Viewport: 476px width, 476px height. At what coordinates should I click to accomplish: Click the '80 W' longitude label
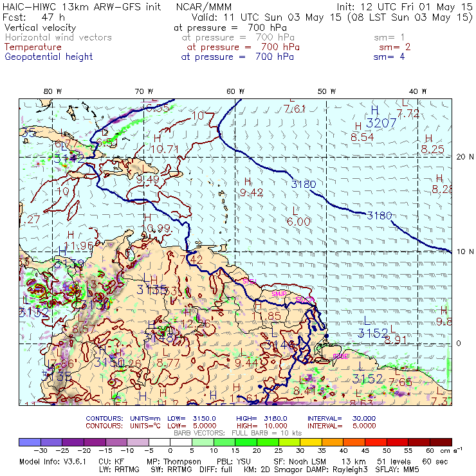pyautogui.click(x=53, y=91)
